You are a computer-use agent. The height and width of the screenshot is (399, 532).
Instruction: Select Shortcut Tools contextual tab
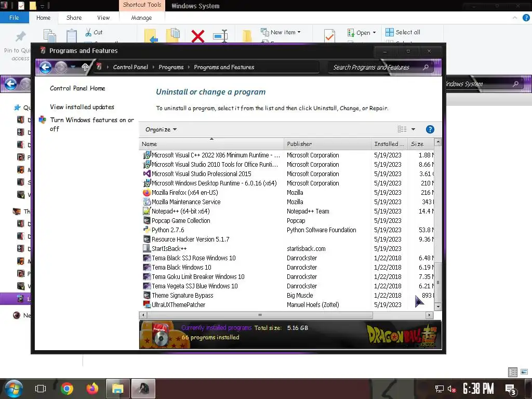[142, 5]
